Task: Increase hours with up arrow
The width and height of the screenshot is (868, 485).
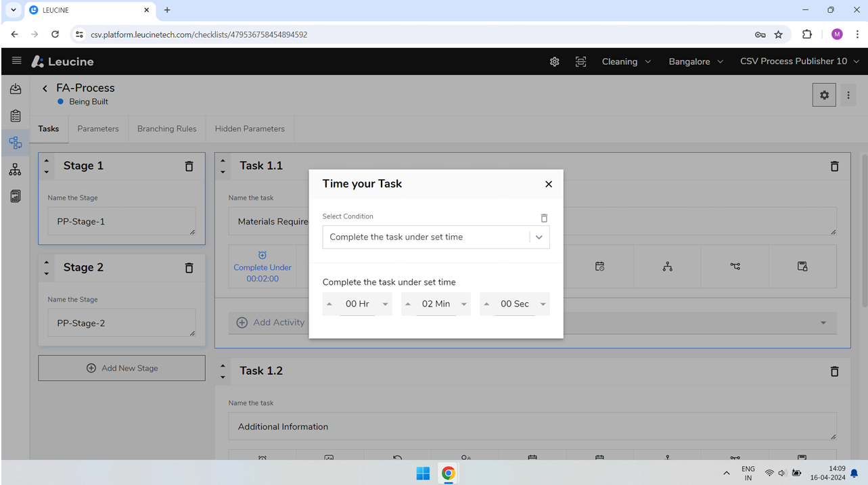Action: click(x=329, y=304)
